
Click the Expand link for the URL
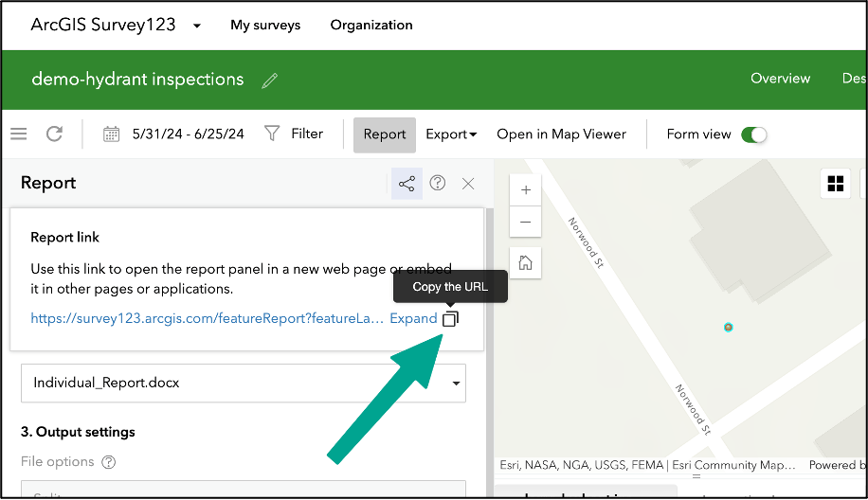coord(413,319)
